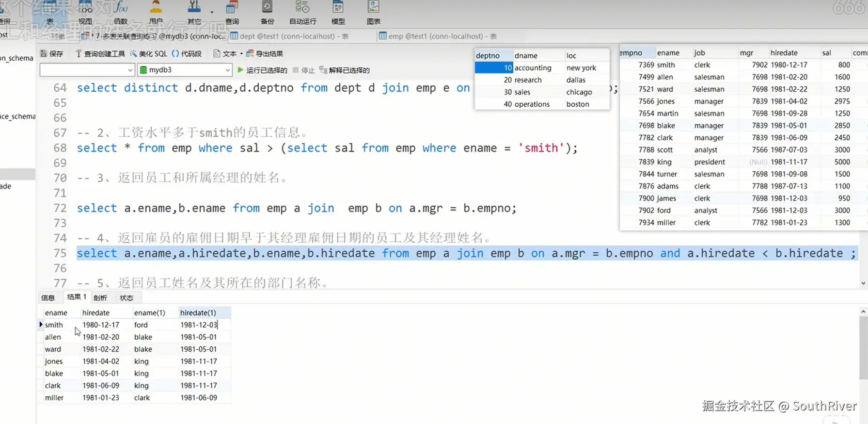Image resolution: width=868 pixels, height=424 pixels.
Task: Open the 函数 f(x) toolbar icon
Action: [121, 13]
